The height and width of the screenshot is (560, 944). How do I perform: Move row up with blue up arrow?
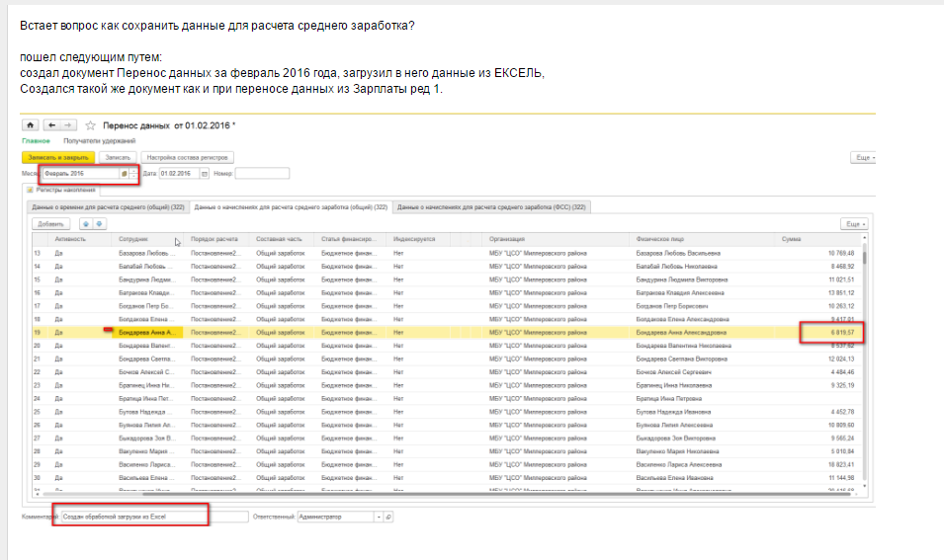click(x=85, y=224)
